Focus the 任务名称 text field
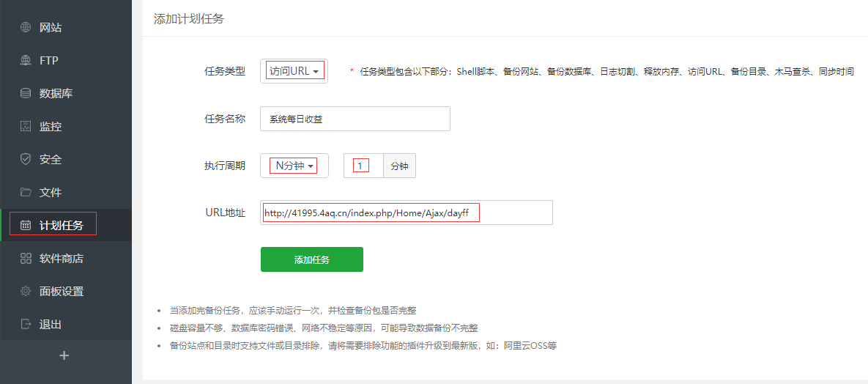 355,119
